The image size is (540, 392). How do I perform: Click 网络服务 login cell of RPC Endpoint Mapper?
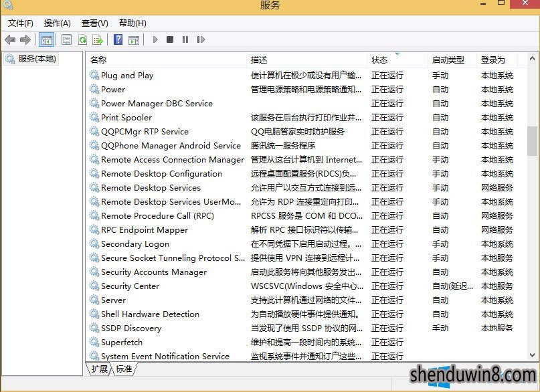pyautogui.click(x=497, y=229)
